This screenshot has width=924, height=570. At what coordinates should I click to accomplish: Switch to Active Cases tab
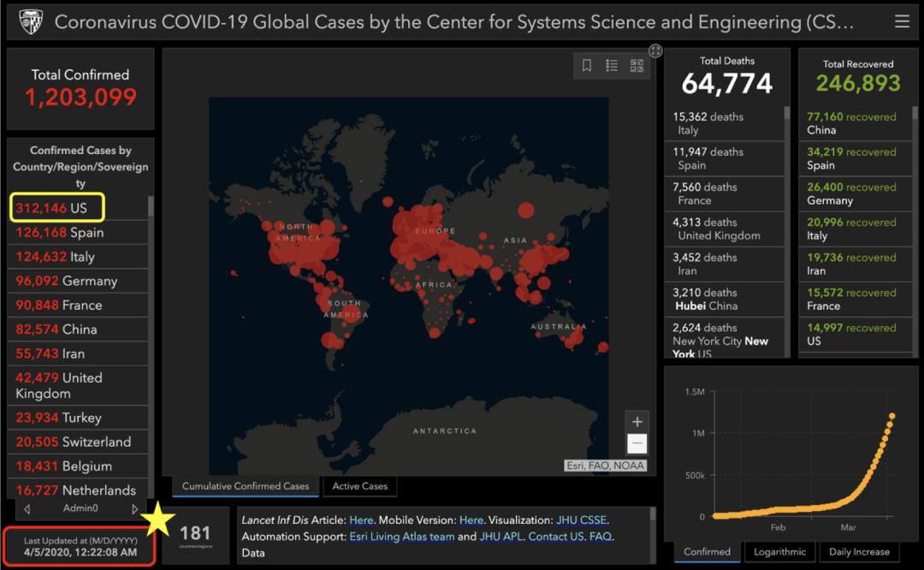(x=360, y=486)
